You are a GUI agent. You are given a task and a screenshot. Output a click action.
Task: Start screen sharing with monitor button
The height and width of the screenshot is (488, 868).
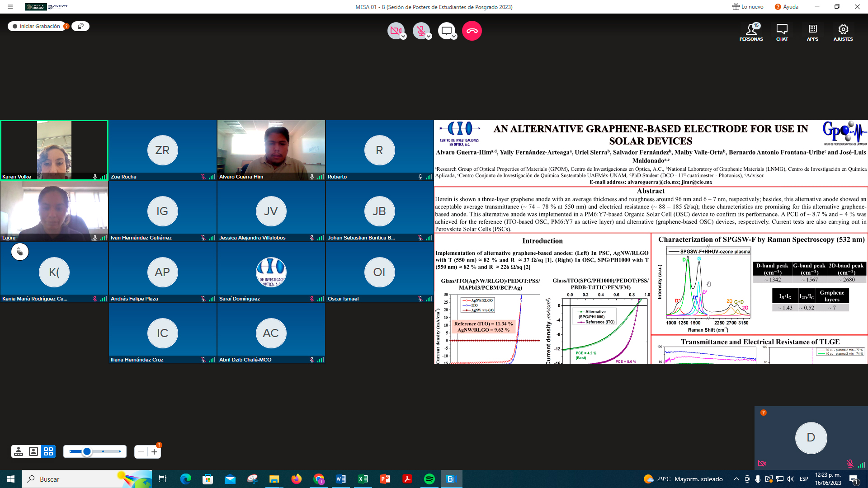(x=446, y=31)
